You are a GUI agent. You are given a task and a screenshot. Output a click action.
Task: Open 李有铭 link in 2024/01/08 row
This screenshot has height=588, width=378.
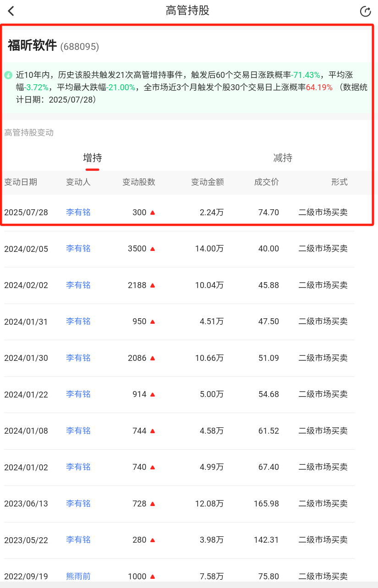(x=78, y=431)
